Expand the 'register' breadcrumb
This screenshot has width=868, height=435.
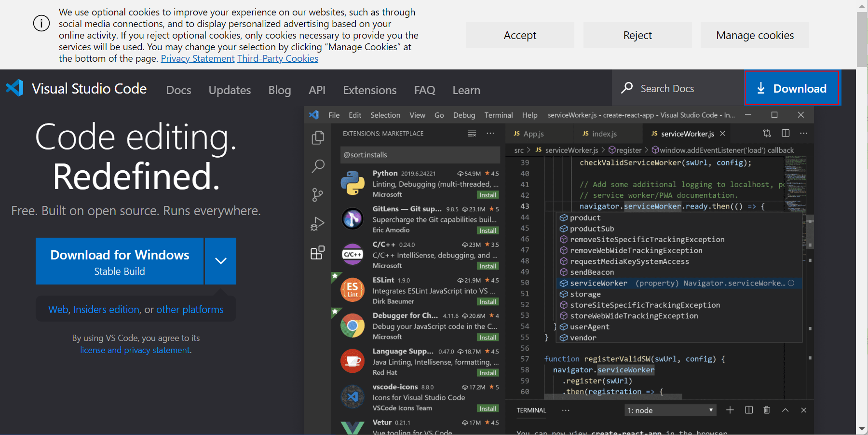tap(625, 150)
